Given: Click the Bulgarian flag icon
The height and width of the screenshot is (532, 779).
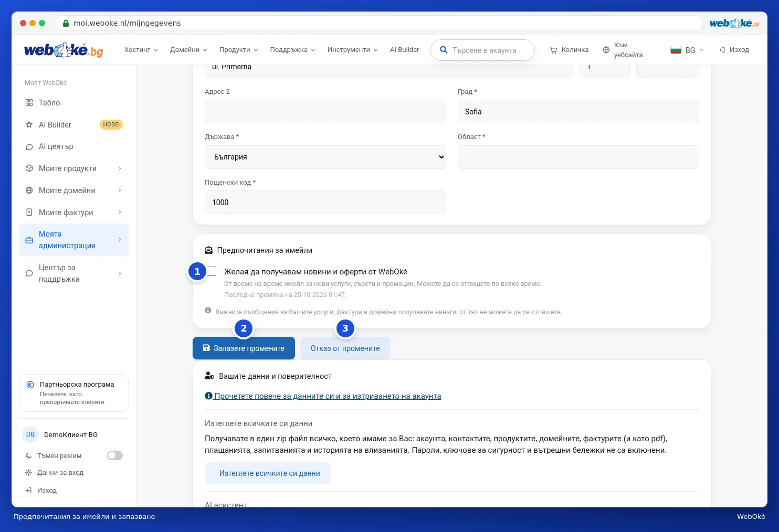Looking at the screenshot, I should (x=676, y=50).
